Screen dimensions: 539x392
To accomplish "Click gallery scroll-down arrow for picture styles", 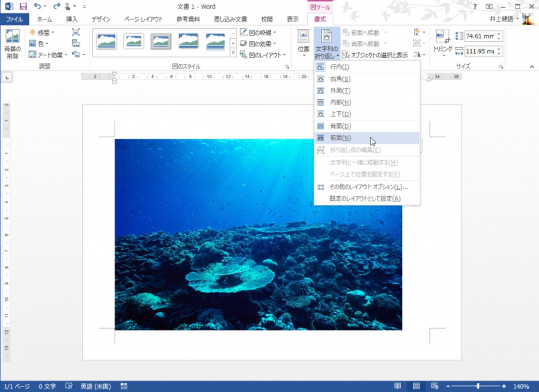I will coord(233,43).
